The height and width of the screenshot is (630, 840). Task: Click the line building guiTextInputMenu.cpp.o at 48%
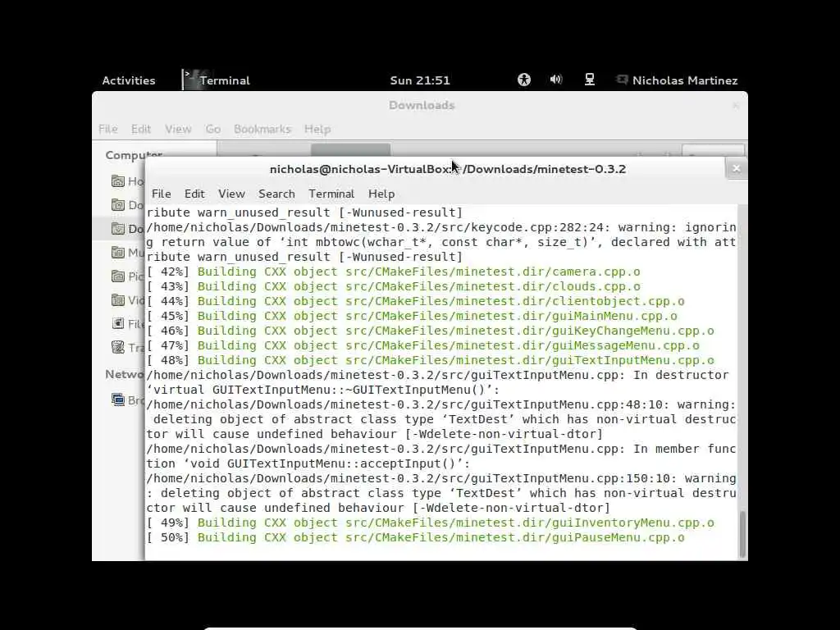click(430, 360)
